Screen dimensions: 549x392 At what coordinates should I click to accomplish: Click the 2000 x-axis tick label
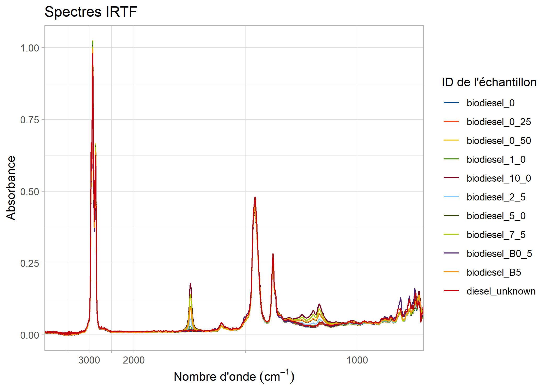point(134,360)
